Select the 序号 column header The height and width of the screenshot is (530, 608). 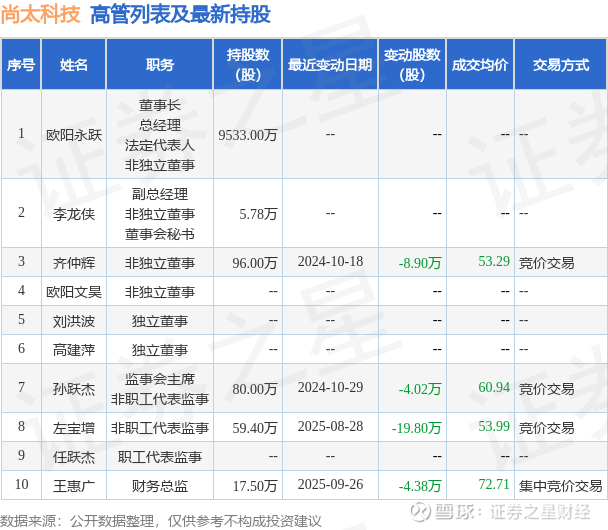pyautogui.click(x=21, y=64)
